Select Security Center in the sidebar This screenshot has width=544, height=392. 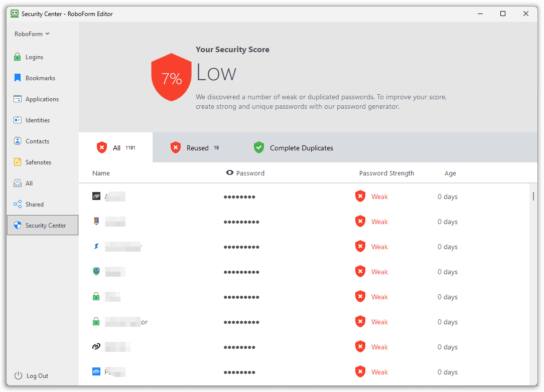(42, 225)
